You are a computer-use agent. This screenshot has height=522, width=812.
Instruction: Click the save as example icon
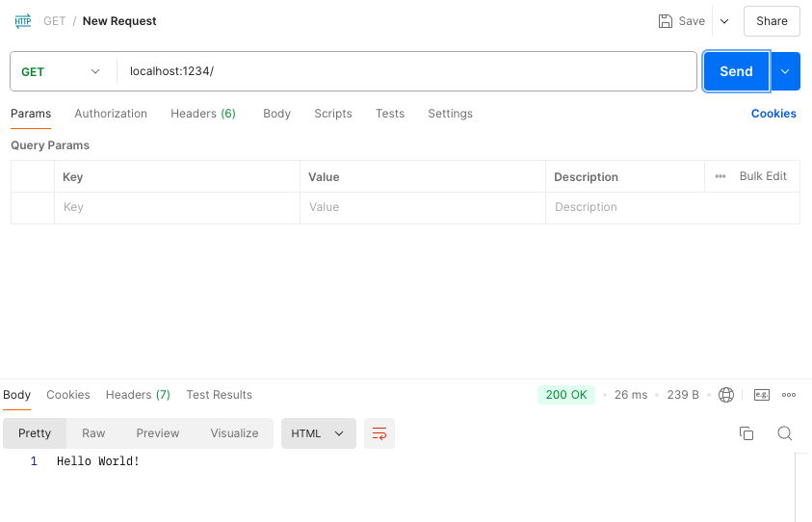click(x=762, y=395)
